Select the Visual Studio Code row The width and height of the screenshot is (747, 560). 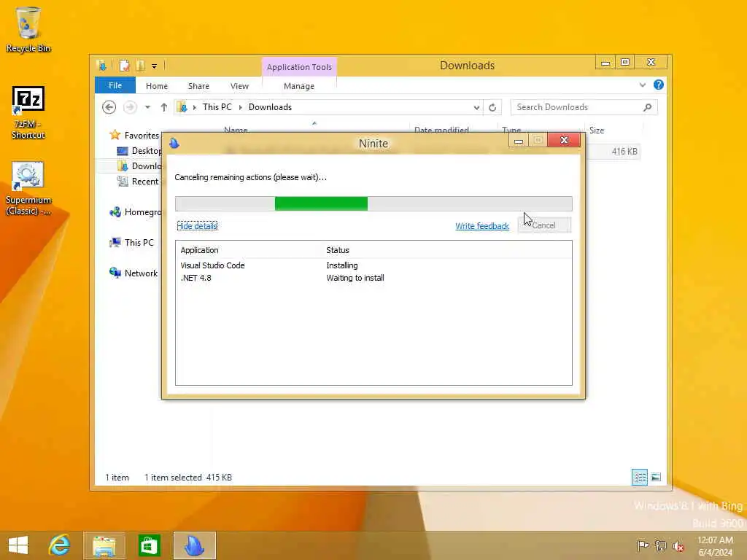coord(373,265)
